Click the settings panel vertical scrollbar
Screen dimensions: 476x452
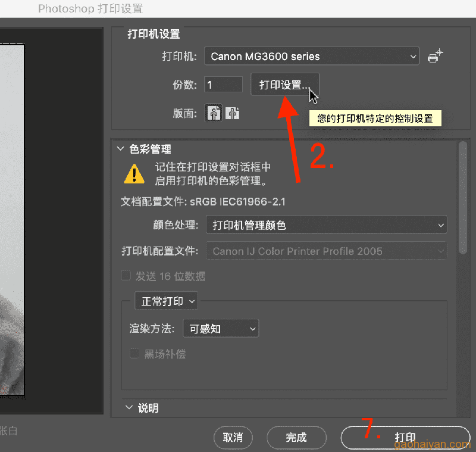463,198
